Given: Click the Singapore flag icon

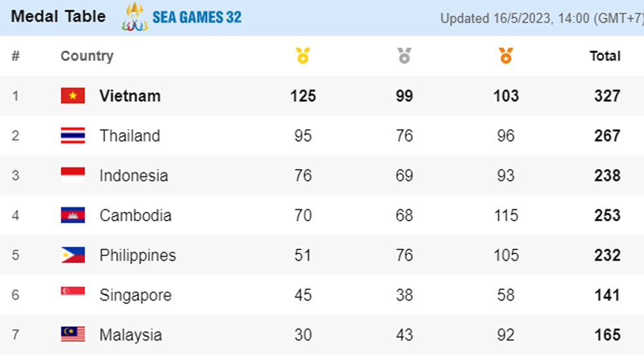Looking at the screenshot, I should pyautogui.click(x=73, y=291).
